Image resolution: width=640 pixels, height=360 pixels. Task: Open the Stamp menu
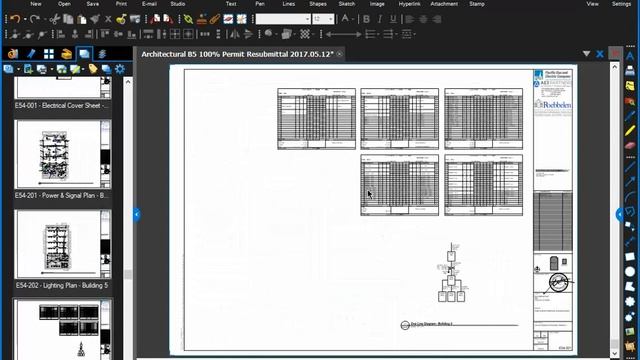click(477, 4)
